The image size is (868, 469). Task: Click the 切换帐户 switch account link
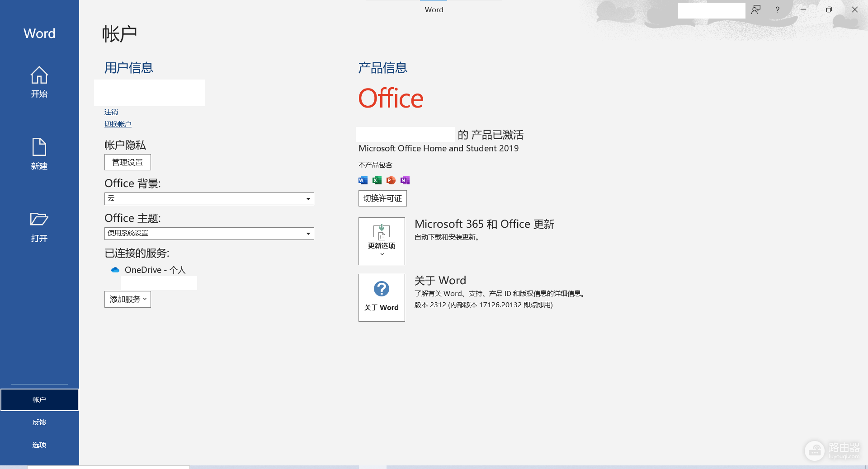(118, 124)
